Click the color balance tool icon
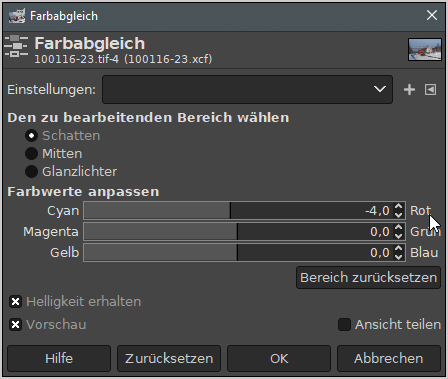 [16, 46]
